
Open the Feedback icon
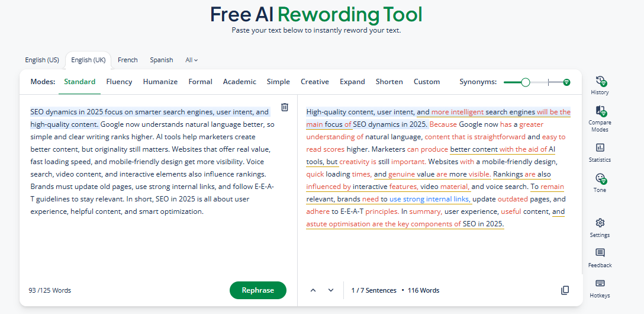point(600,253)
